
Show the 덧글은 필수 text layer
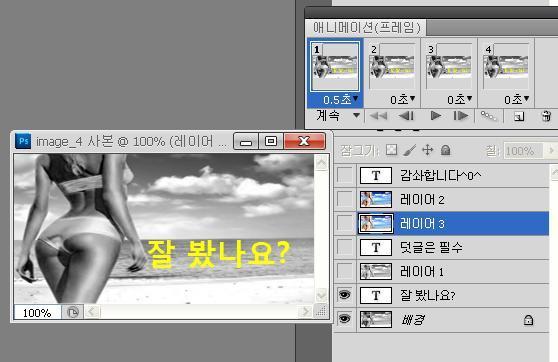(x=344, y=247)
